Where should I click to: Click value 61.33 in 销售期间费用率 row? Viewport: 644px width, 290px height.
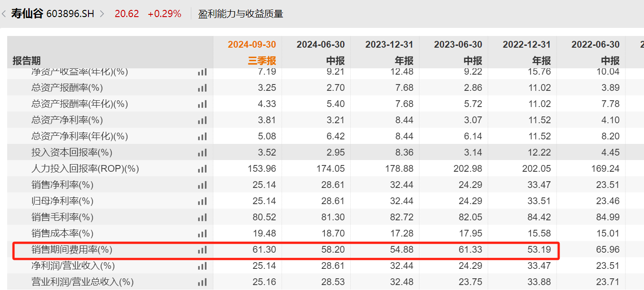[x=471, y=250]
